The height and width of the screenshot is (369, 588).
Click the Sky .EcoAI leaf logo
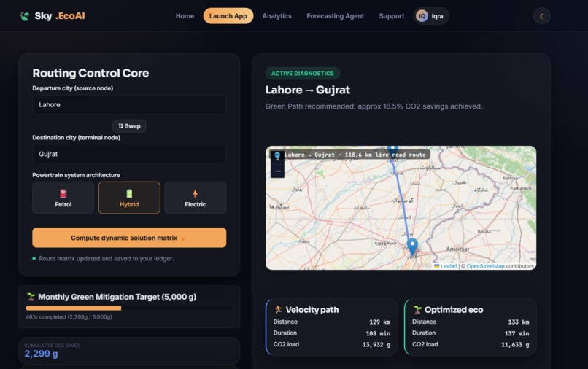25,16
